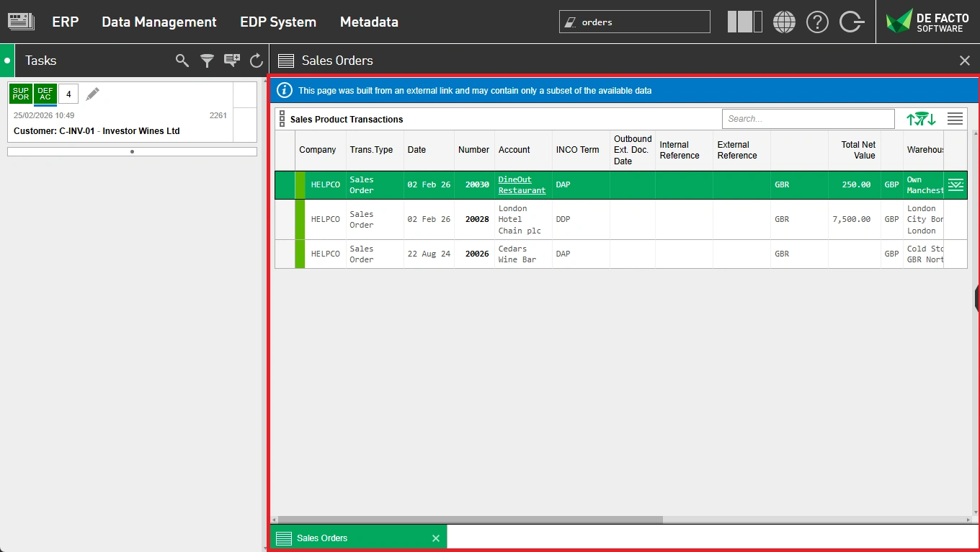
Task: Open the search tool in the Tasks panel
Action: point(182,61)
